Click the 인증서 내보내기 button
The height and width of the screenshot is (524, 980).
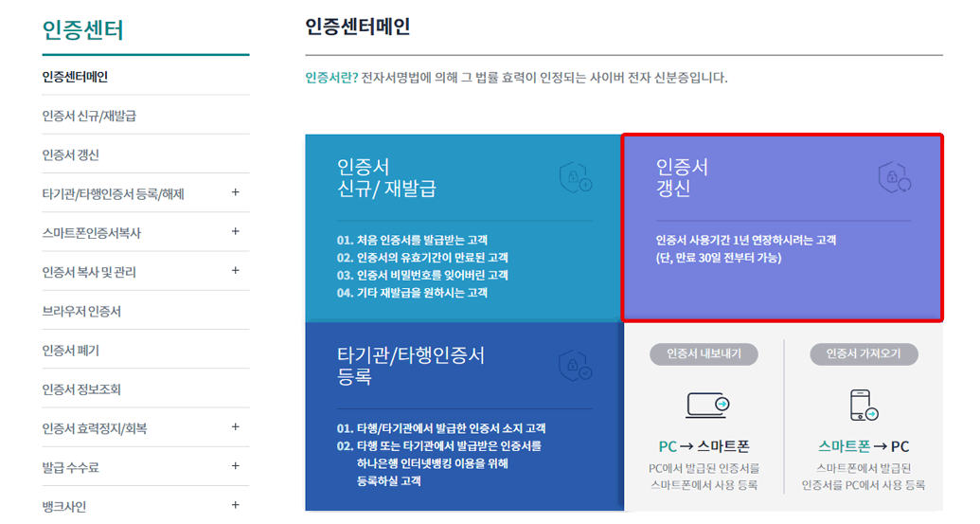(704, 354)
